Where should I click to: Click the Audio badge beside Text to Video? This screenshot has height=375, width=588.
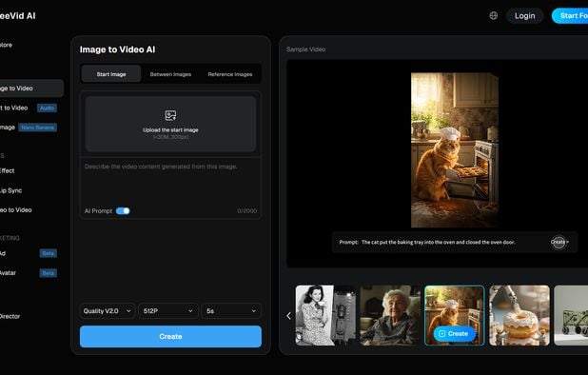[x=48, y=108]
